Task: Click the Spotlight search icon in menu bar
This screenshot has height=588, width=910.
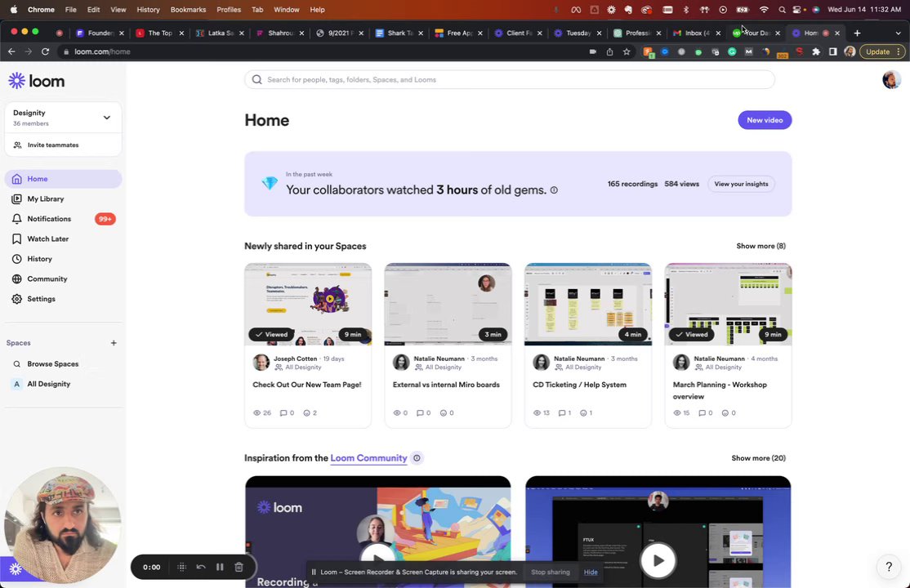Action: point(782,10)
